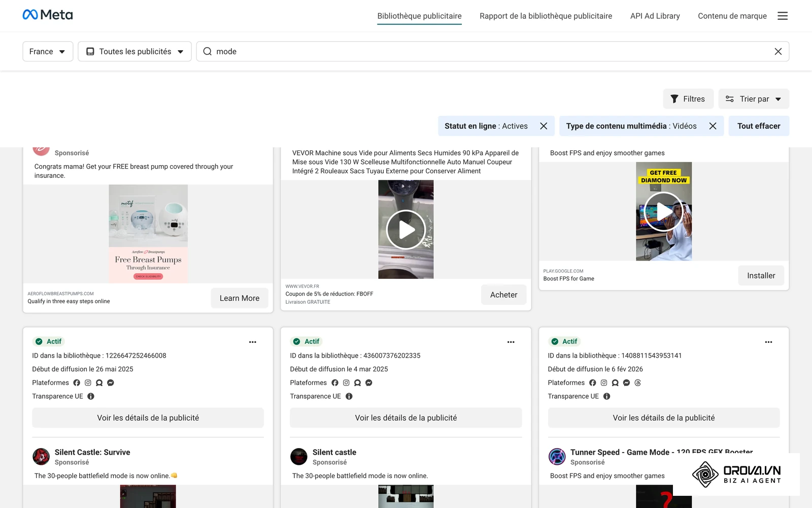Click the Transparence UE info icon for ad 1408811543953141
Viewport: 812px width, 508px height.
click(x=606, y=396)
